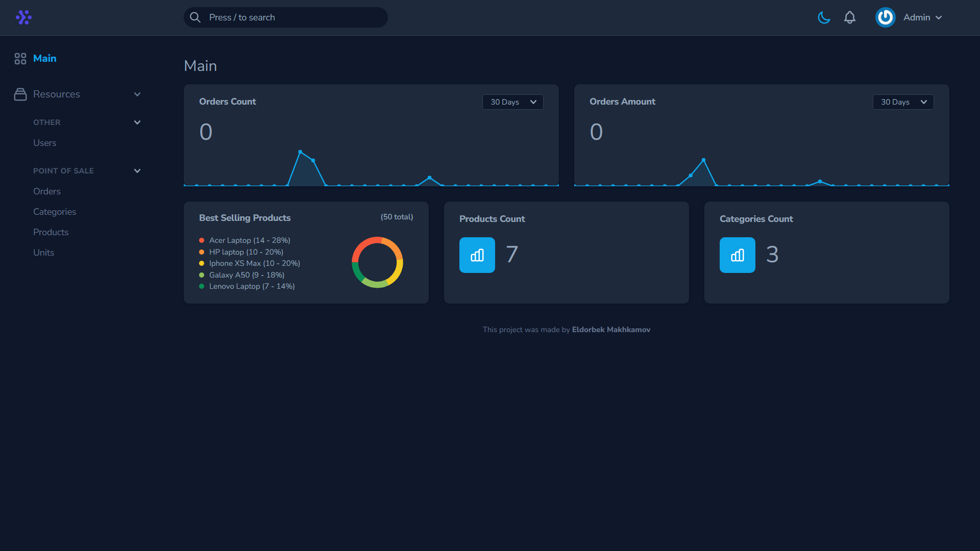Open the Orders menu item

click(47, 191)
